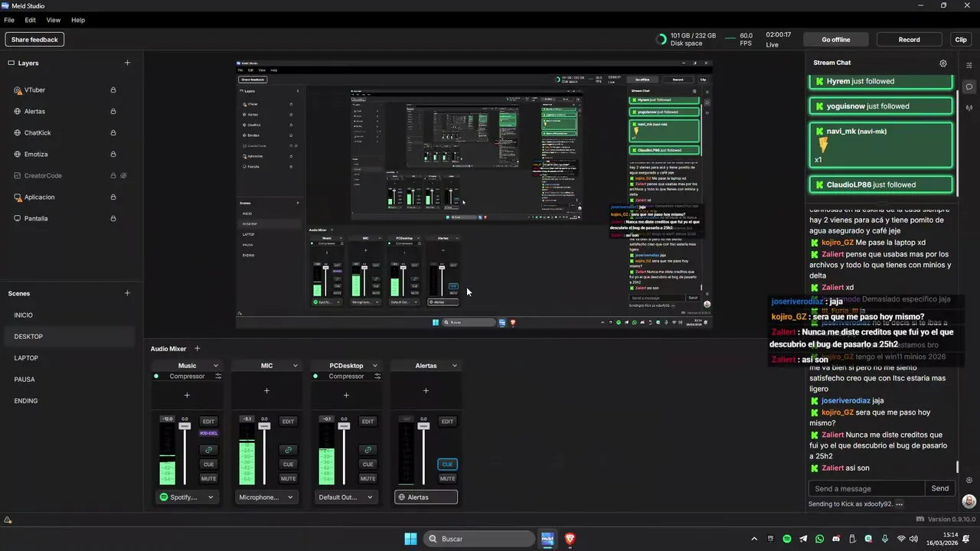Add effect to Music track
The width and height of the screenshot is (980, 551).
pyautogui.click(x=187, y=396)
